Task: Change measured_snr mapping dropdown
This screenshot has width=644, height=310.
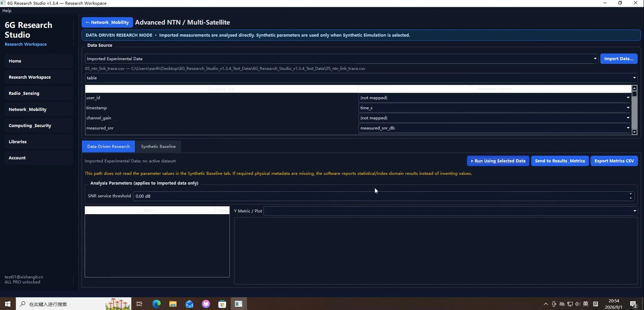Action: point(494,128)
